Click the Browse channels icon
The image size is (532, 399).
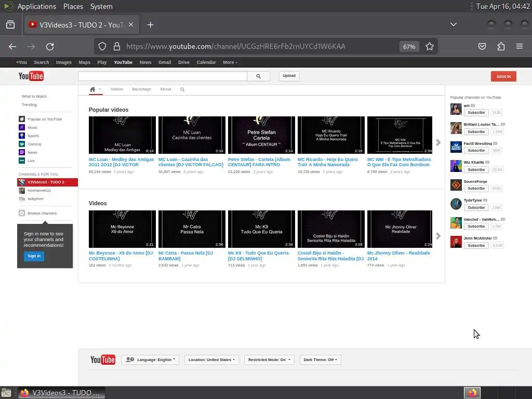click(22, 213)
